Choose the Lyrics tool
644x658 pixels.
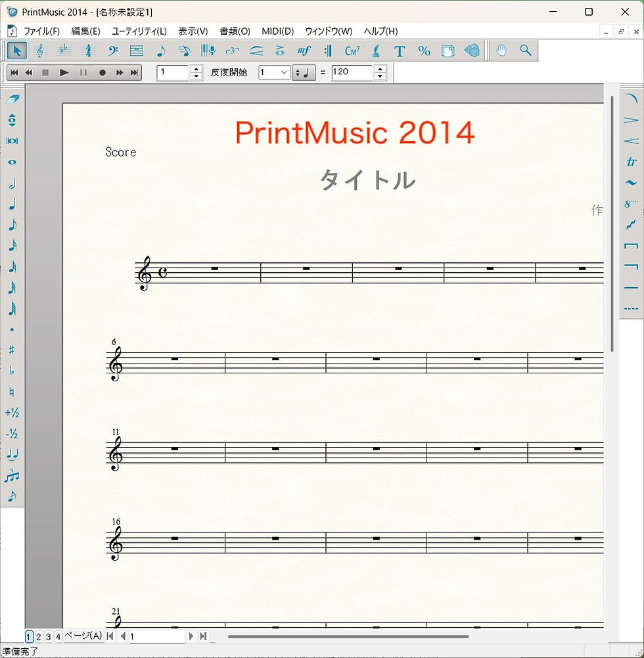click(376, 51)
